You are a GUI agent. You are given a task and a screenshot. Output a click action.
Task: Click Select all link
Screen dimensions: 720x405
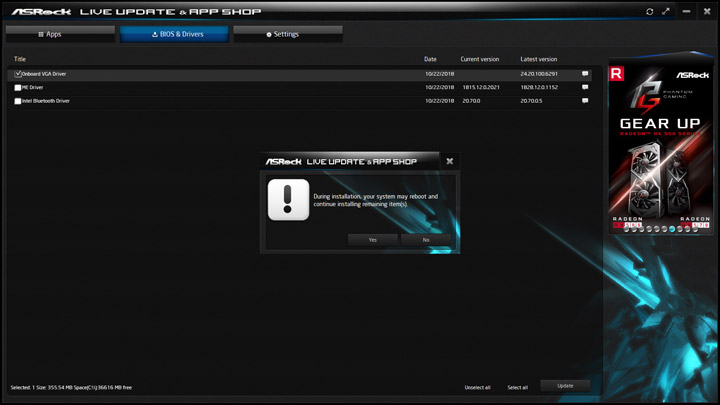coord(518,388)
